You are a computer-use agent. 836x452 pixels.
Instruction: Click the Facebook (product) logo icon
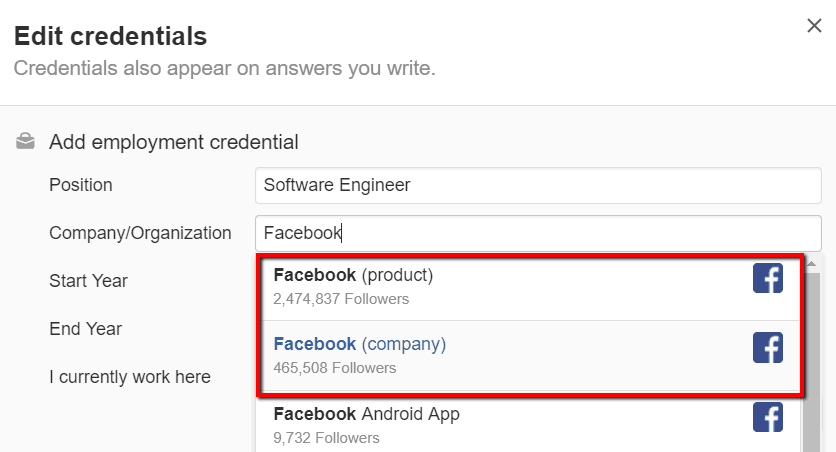pyautogui.click(x=768, y=278)
